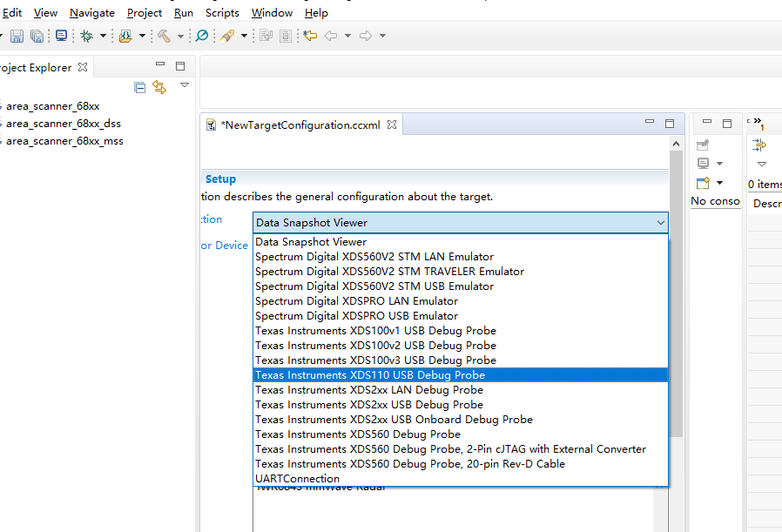Open the Scripts menu
Image resolution: width=782 pixels, height=532 pixels.
(222, 12)
